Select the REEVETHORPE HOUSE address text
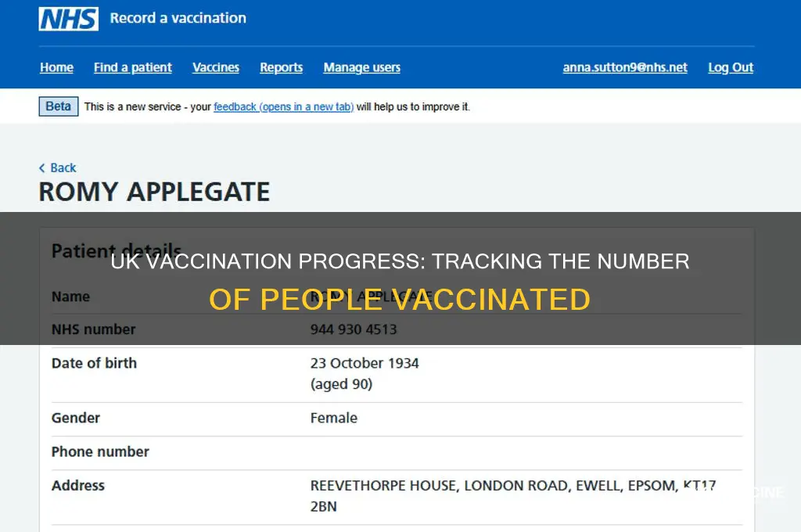The width and height of the screenshot is (801, 532). pos(513,496)
